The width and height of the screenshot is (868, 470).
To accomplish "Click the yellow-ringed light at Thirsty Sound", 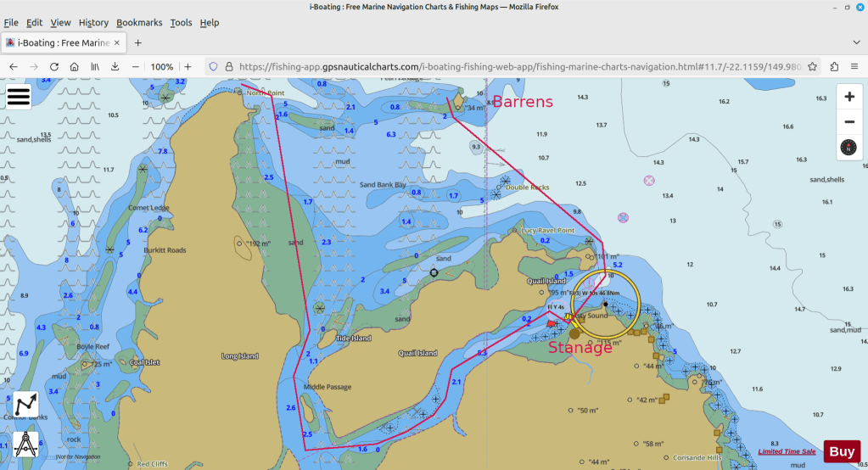I will 604,303.
